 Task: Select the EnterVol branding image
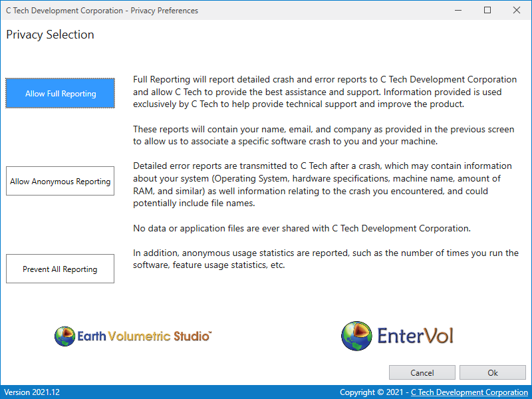[397, 336]
